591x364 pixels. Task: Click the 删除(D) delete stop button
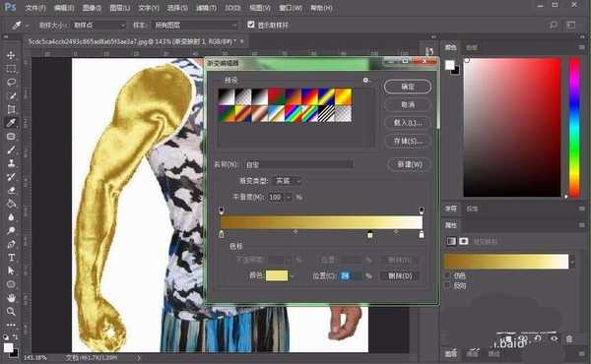[x=400, y=275]
